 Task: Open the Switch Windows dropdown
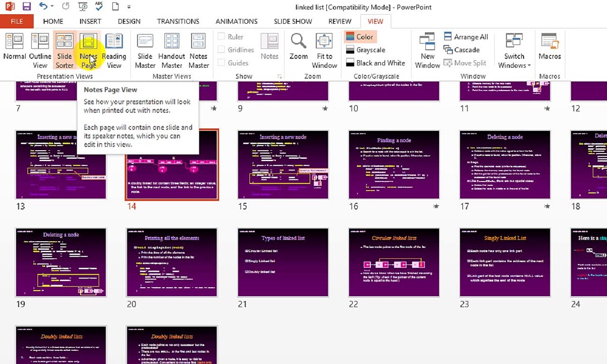[x=514, y=51]
